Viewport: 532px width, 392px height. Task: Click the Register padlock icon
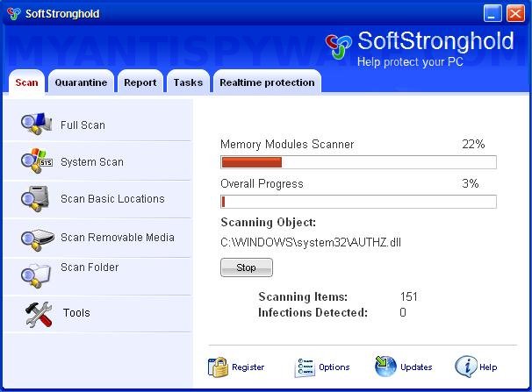click(218, 367)
